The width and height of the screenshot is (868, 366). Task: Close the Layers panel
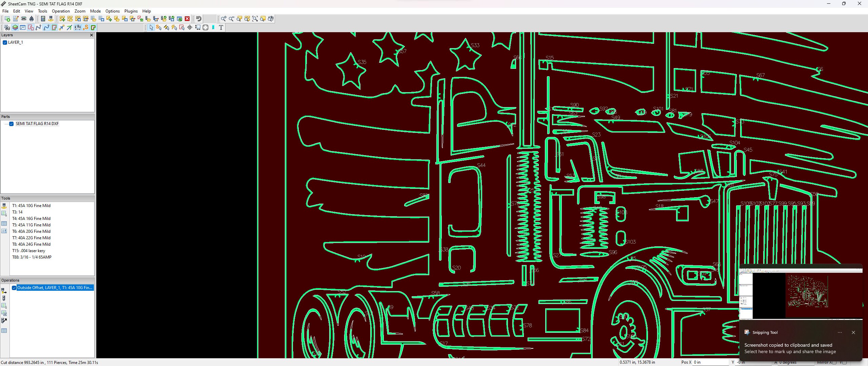click(x=92, y=35)
